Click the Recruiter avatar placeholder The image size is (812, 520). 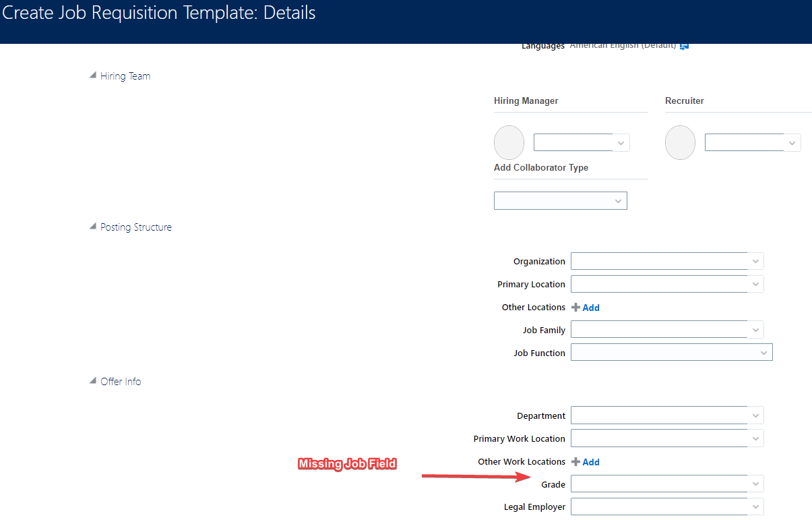[x=680, y=142]
